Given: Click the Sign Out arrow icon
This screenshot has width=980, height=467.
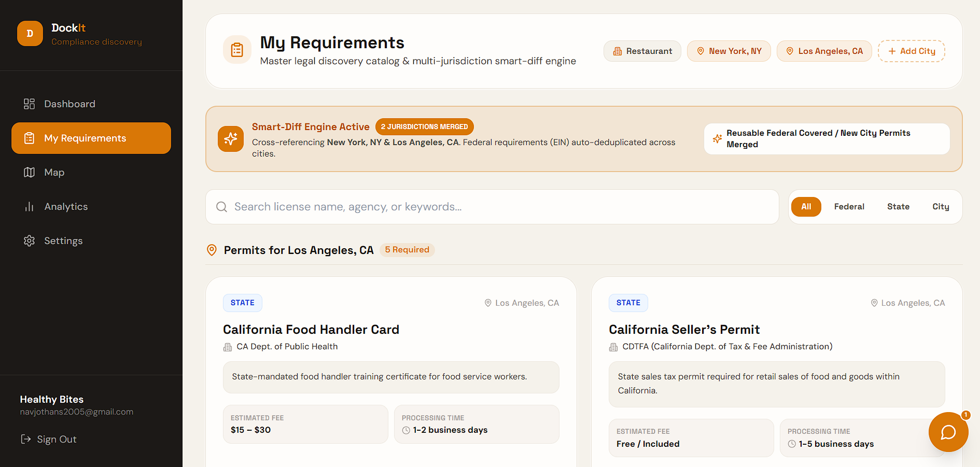Looking at the screenshot, I should pos(25,439).
